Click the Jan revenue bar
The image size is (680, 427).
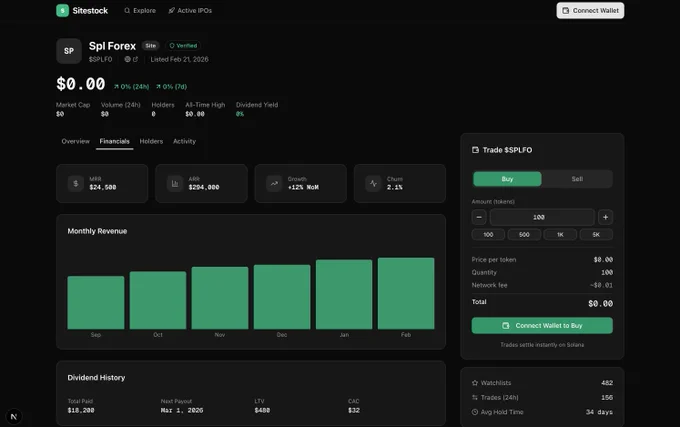pyautogui.click(x=344, y=294)
